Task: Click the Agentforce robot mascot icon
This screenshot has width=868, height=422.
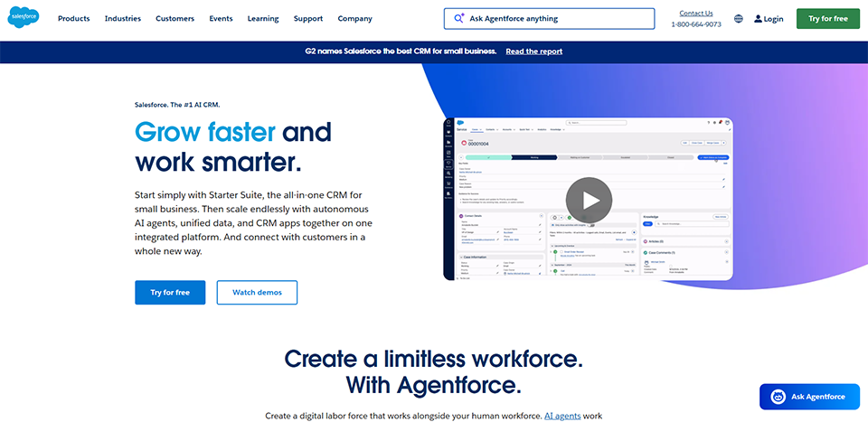Action: click(x=778, y=397)
